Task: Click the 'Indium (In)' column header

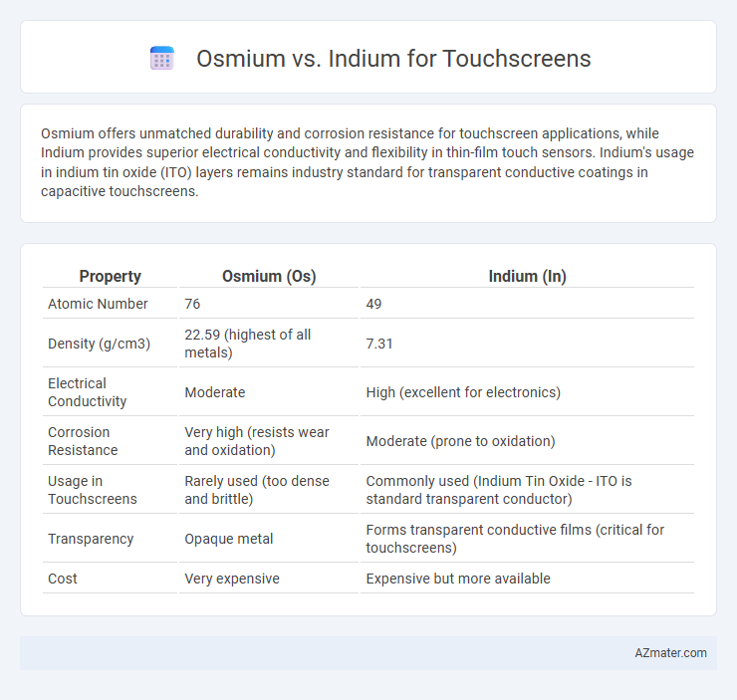Action: [528, 276]
